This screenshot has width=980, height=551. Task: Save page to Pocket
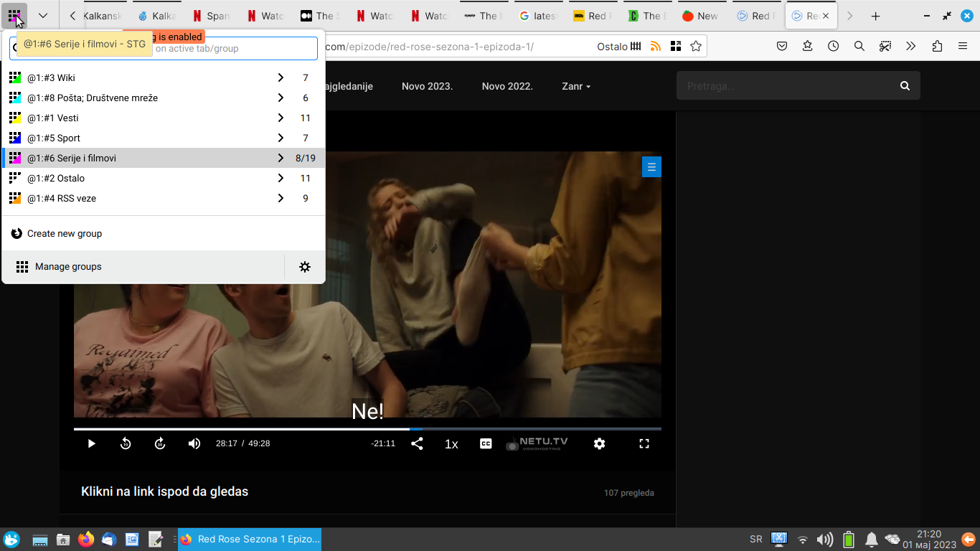(x=782, y=46)
